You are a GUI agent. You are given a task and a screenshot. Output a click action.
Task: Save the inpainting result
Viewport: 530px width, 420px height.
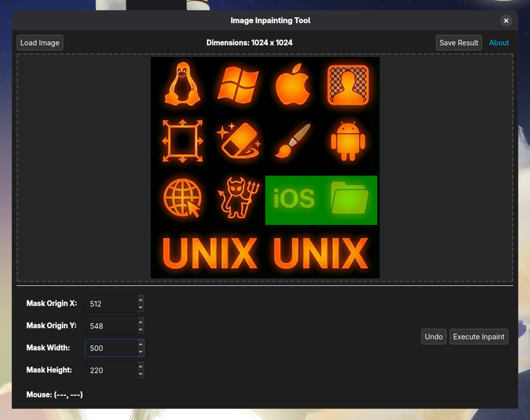tap(458, 42)
